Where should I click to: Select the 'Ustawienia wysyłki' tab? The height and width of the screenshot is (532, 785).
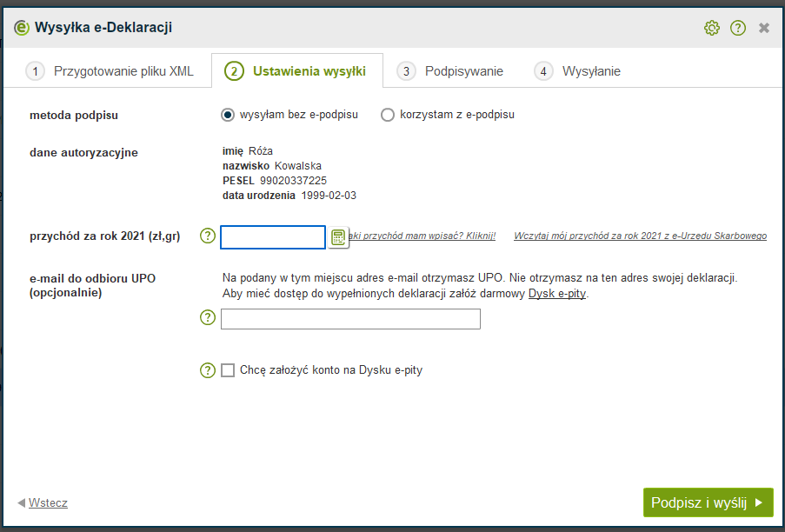pyautogui.click(x=296, y=71)
